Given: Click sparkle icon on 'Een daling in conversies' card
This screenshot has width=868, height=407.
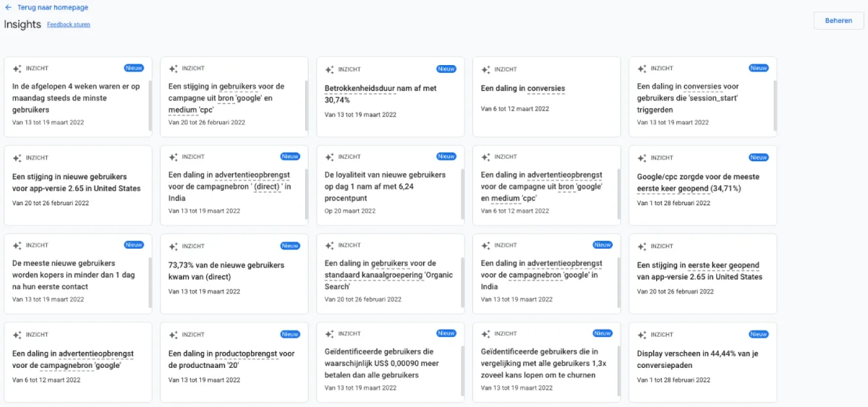Looking at the screenshot, I should 485,69.
